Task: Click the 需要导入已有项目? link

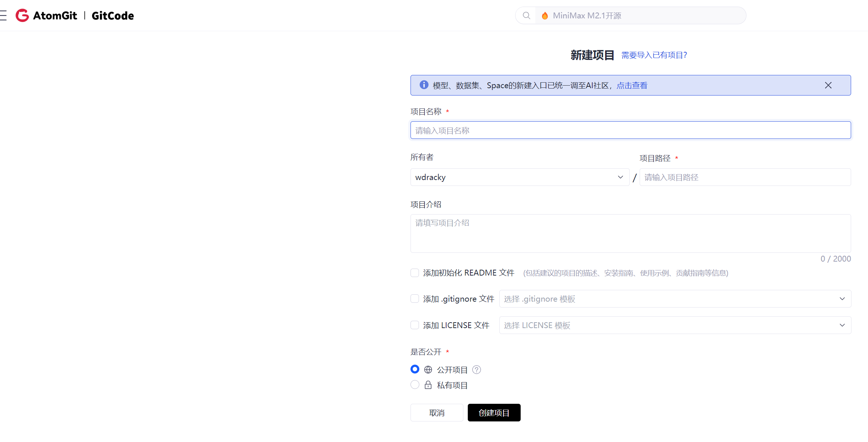Action: (654, 55)
